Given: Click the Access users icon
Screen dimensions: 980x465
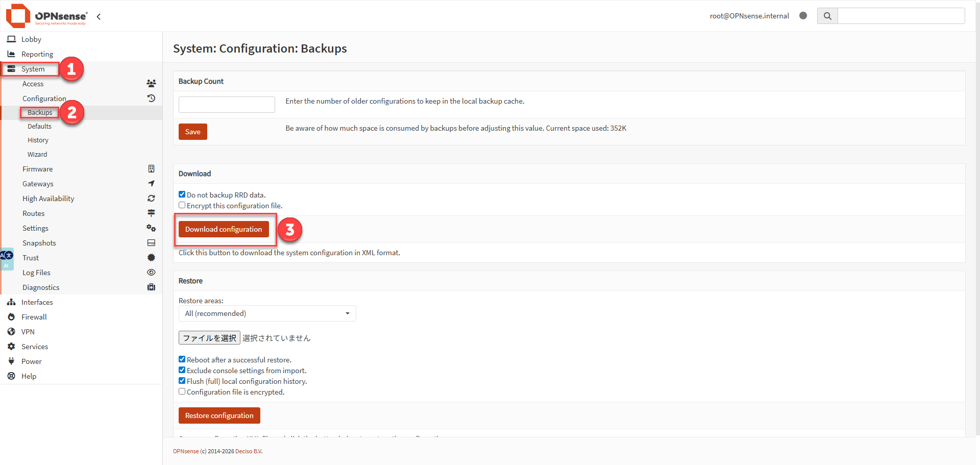Looking at the screenshot, I should 151,83.
